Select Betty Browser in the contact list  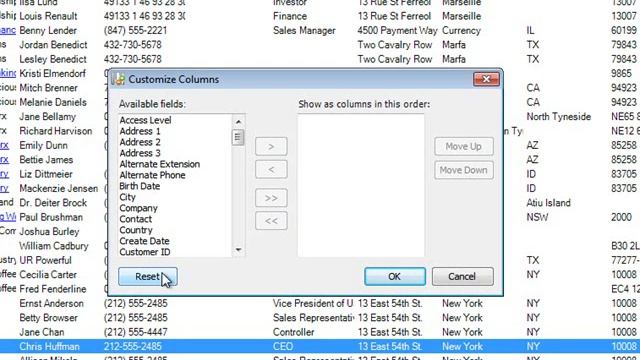48,318
